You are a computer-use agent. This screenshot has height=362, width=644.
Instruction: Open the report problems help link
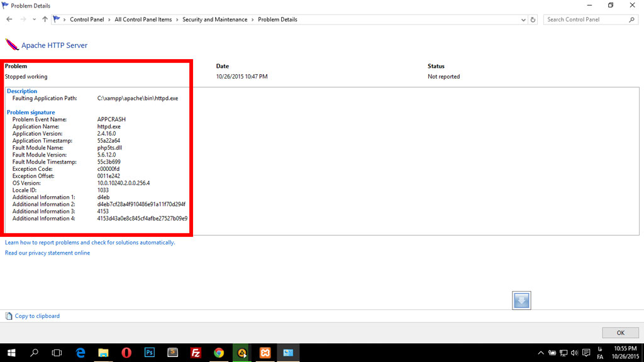pos(90,243)
